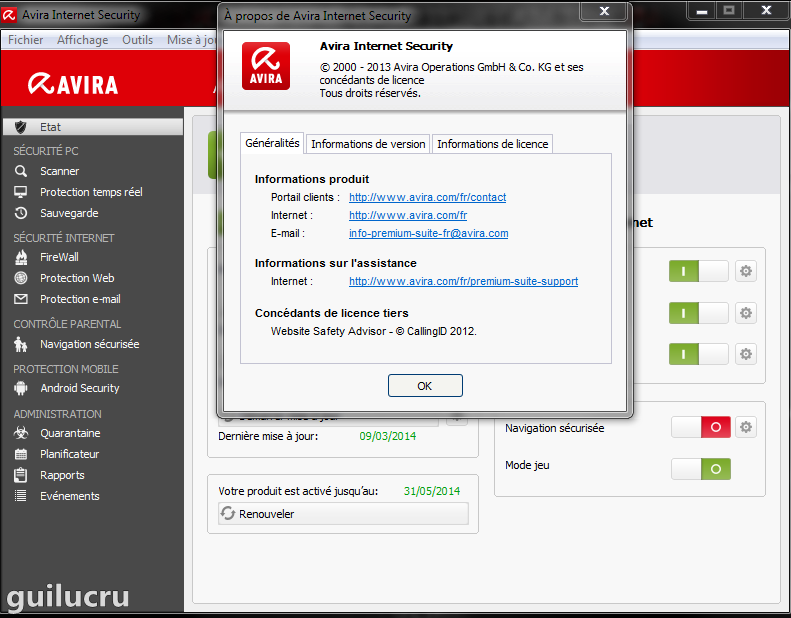
Task: Click the FireWall flame icon
Action: tap(21, 257)
